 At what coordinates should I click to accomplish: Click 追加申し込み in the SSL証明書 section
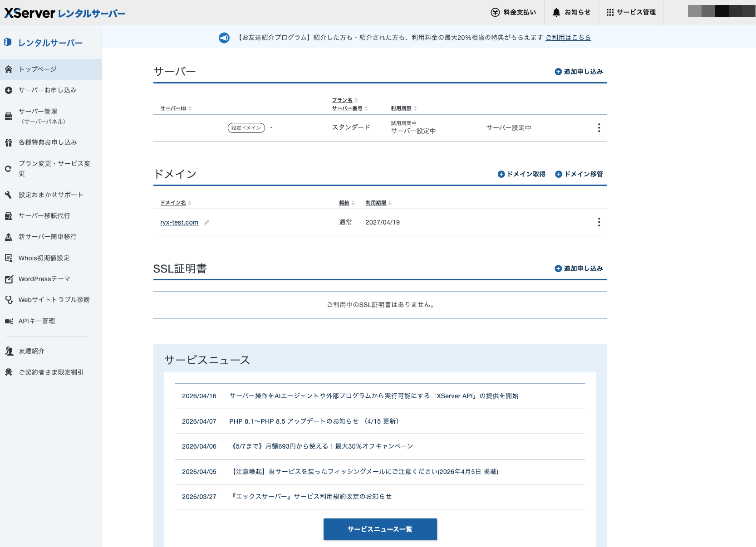click(x=579, y=269)
